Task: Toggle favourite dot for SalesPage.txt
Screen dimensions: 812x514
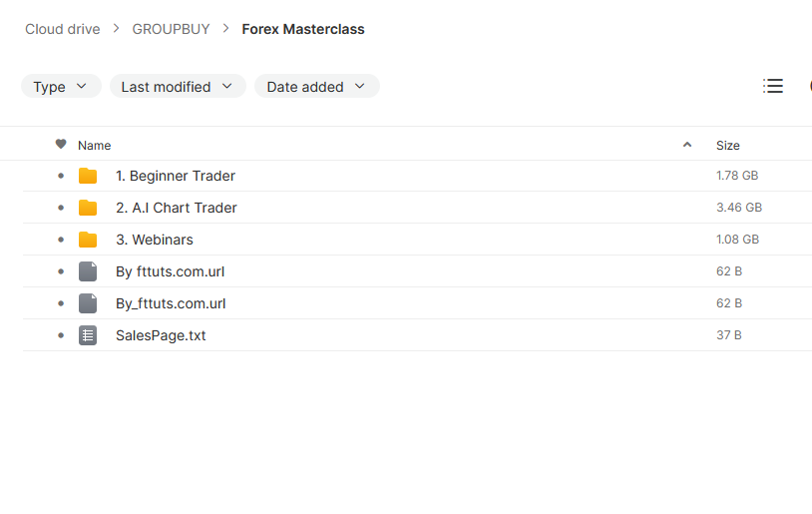Action: [61, 335]
